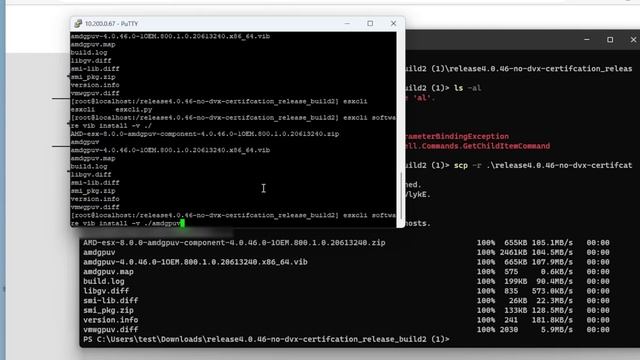
Task: Close the PuTTY session window
Action: coord(393,24)
